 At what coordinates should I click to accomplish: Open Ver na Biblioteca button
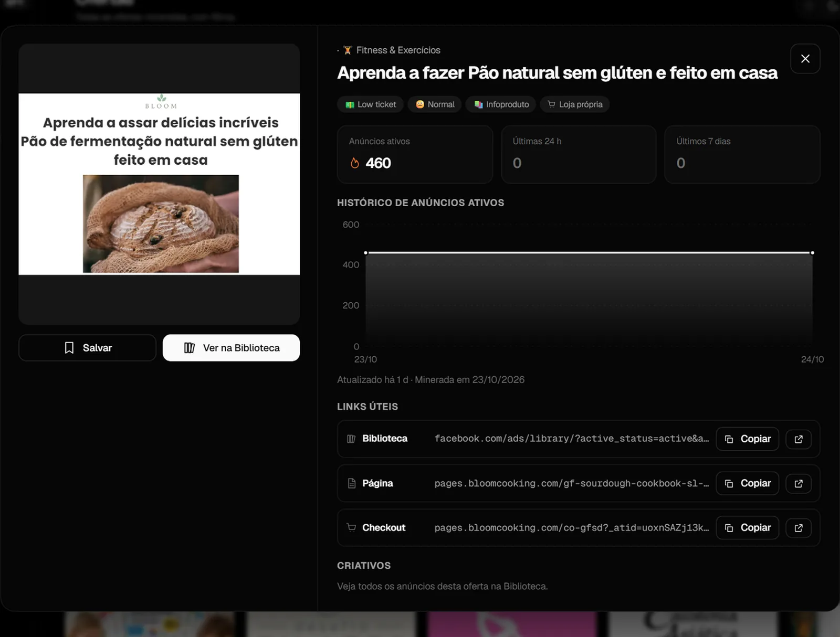pyautogui.click(x=231, y=348)
